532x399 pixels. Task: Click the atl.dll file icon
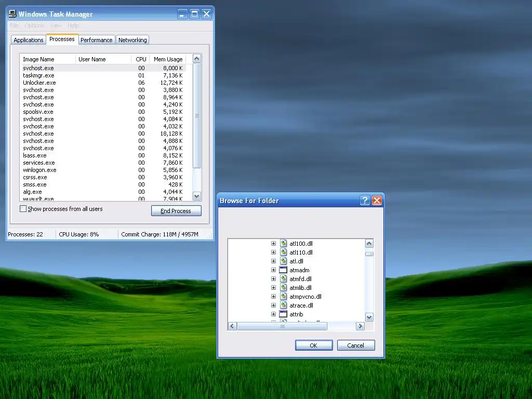pos(283,261)
